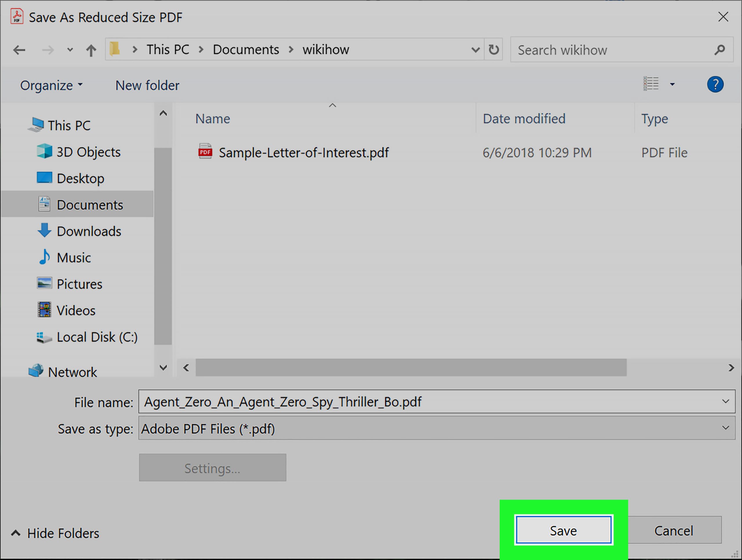
Task: Click the PDF icon of Sample-Letter-of-Interest
Action: (205, 151)
